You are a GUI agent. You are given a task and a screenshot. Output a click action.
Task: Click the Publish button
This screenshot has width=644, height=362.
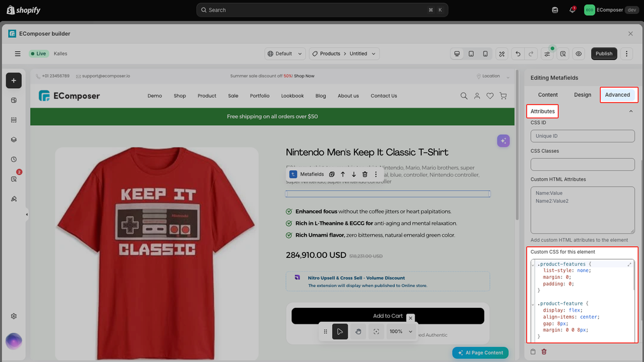(x=604, y=54)
